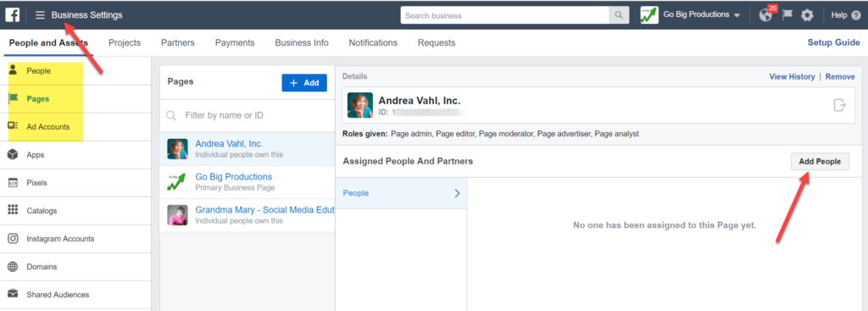868x311 pixels.
Task: Switch to the Projects tab
Action: point(125,42)
